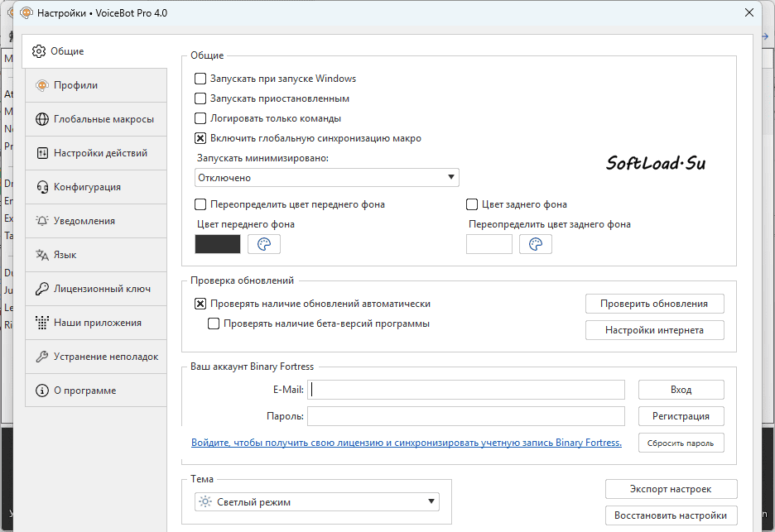Close the Настройки window
This screenshot has width=775, height=532.
[749, 13]
